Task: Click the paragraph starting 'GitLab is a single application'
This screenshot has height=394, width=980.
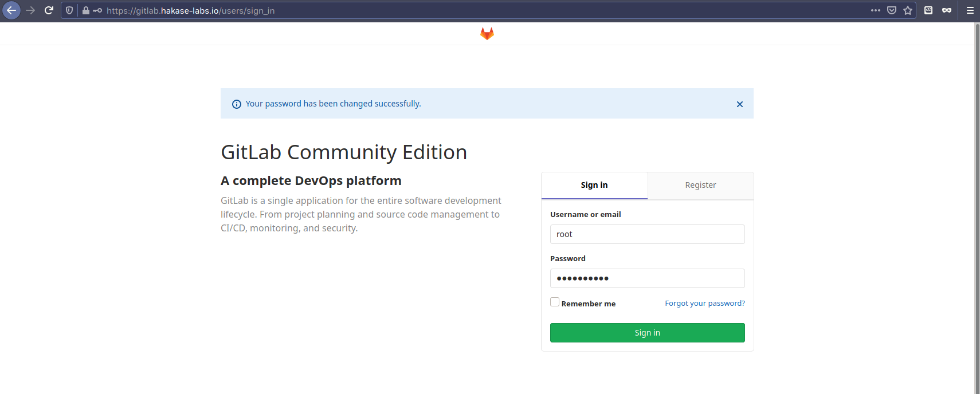Action: click(x=361, y=214)
